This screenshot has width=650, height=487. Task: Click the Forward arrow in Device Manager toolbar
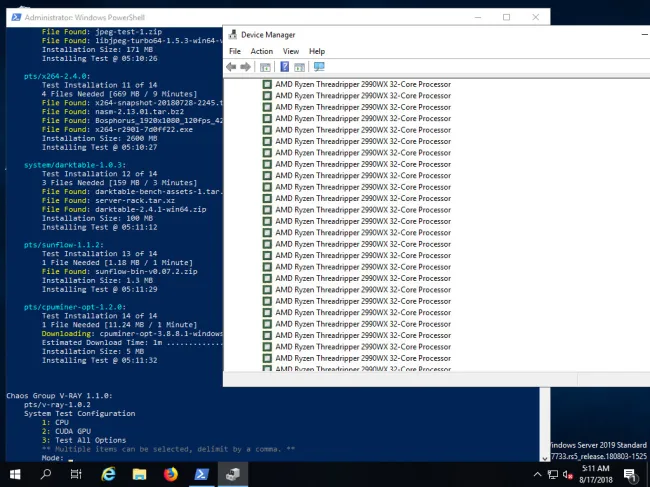[245, 67]
